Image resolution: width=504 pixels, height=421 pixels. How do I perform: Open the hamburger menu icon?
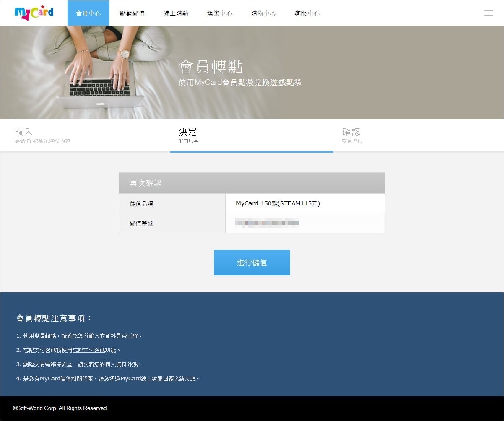(x=488, y=13)
